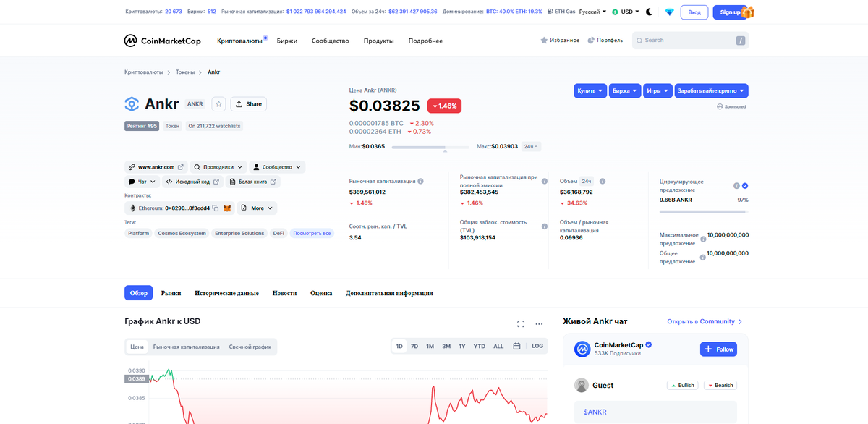Click the min-max price range slider
Screen dimensions: 868x424
(430, 148)
